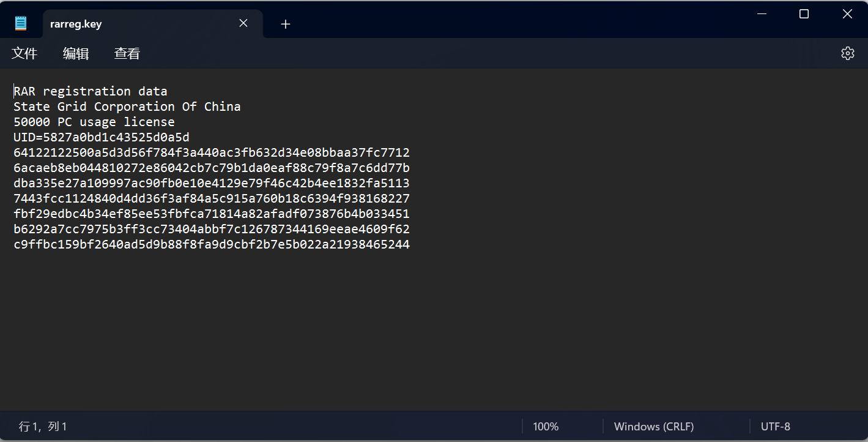Click the line starting with b6292a7cc7975b3f
This screenshot has height=442, width=868.
coord(212,229)
